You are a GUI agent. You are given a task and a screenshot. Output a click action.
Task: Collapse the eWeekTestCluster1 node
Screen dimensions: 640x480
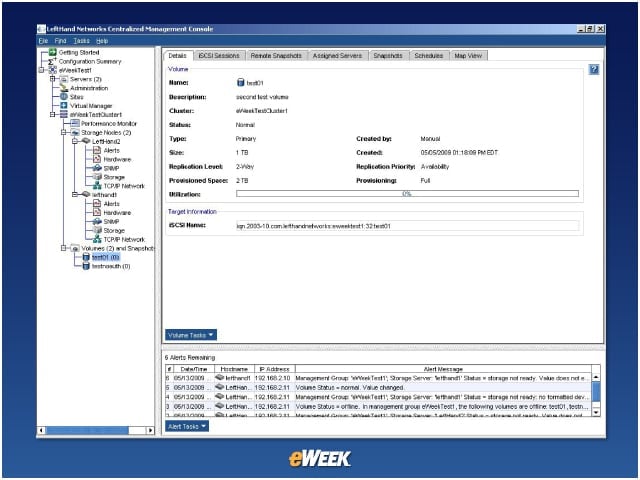point(52,115)
